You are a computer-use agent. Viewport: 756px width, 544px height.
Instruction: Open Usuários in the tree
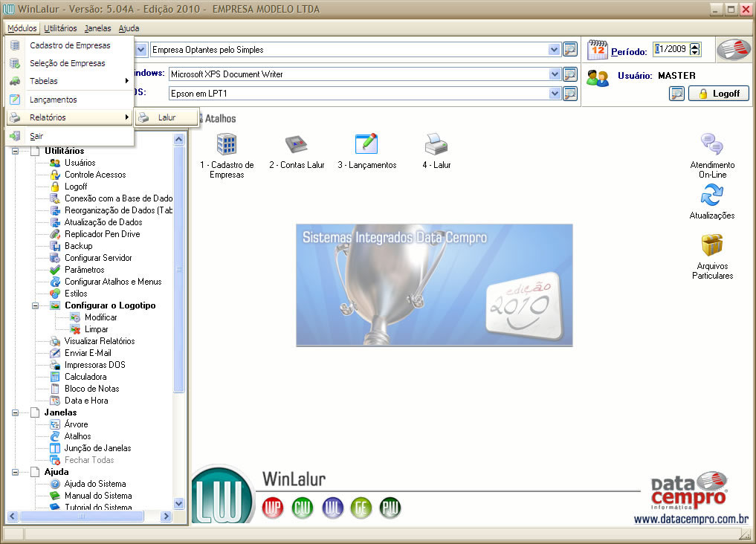[80, 163]
